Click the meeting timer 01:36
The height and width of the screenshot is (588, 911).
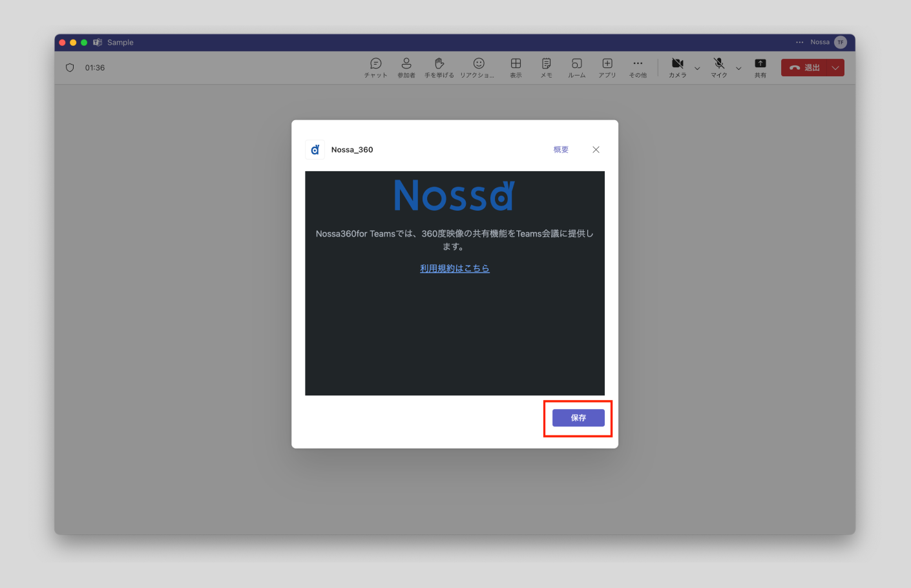95,68
